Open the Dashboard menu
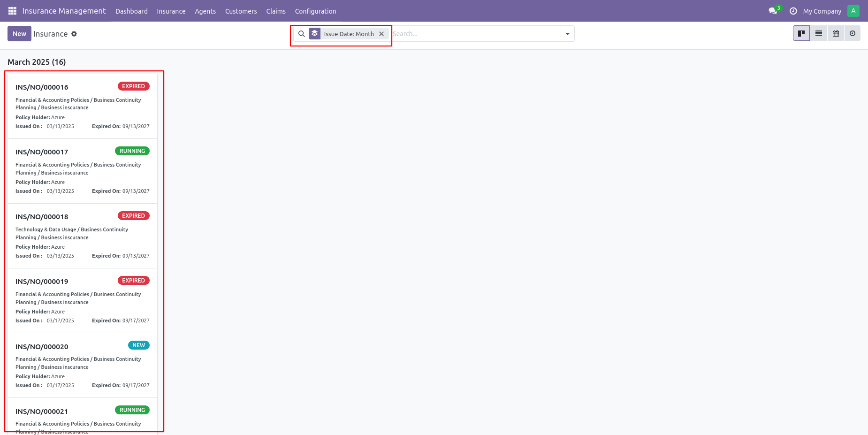 131,11
